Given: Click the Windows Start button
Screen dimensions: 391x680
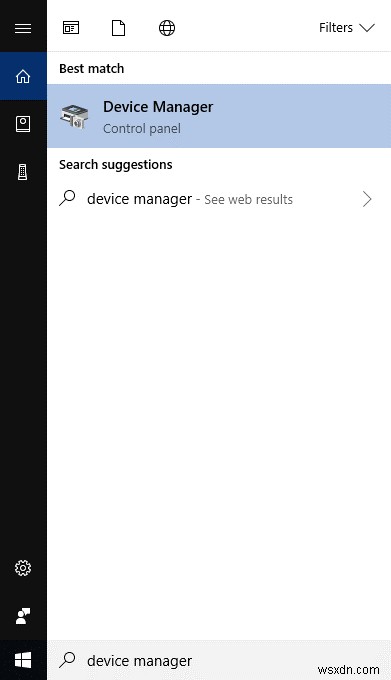Looking at the screenshot, I should coord(23,660).
